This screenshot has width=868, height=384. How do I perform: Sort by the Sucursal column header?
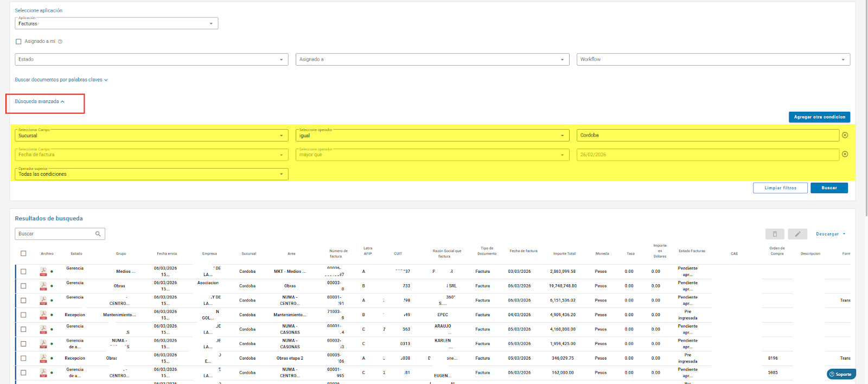click(248, 253)
